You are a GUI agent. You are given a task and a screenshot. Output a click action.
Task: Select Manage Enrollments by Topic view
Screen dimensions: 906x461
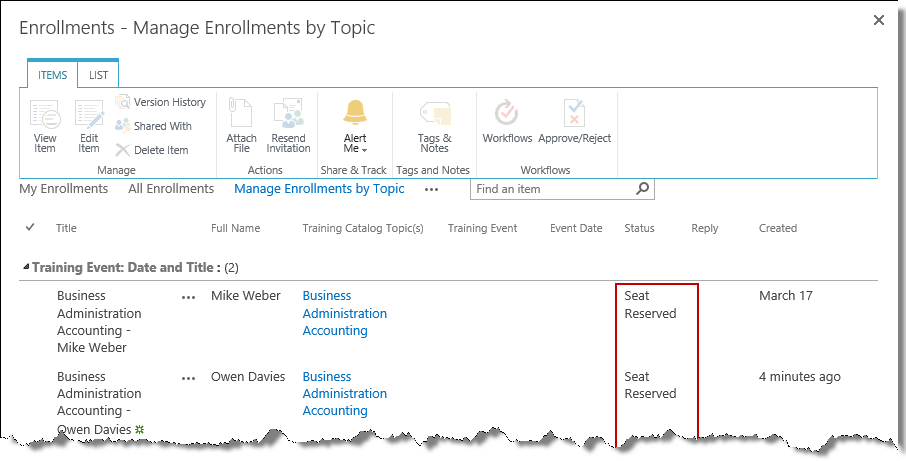pos(319,188)
